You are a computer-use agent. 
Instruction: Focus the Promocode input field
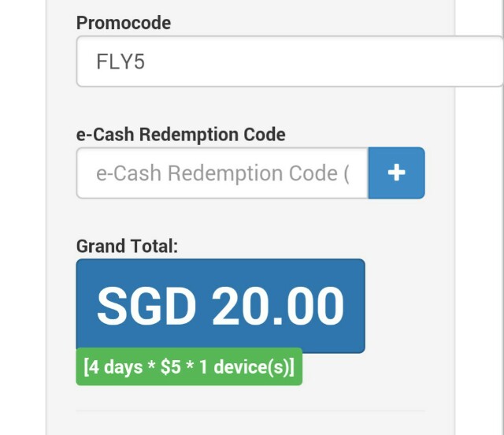[288, 61]
